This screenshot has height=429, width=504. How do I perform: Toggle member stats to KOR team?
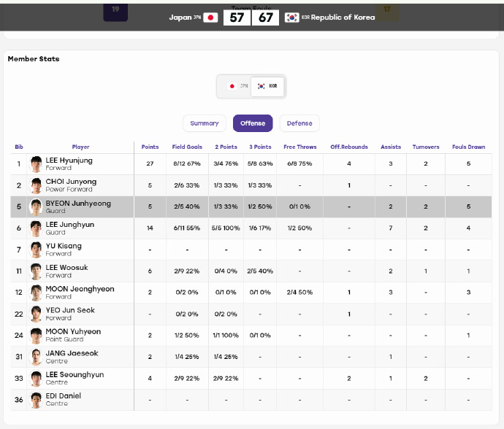pyautogui.click(x=267, y=86)
